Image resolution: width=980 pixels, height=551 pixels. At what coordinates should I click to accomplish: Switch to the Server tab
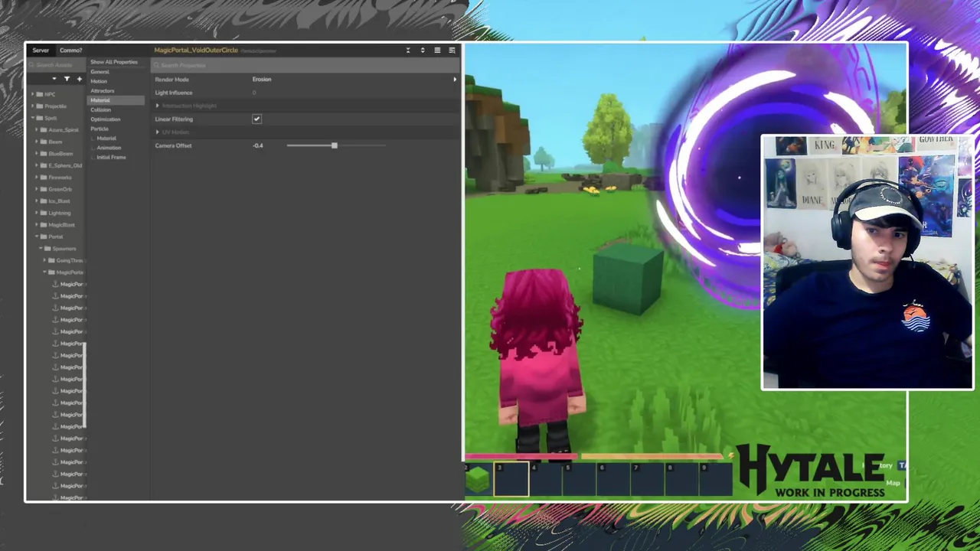tap(41, 51)
